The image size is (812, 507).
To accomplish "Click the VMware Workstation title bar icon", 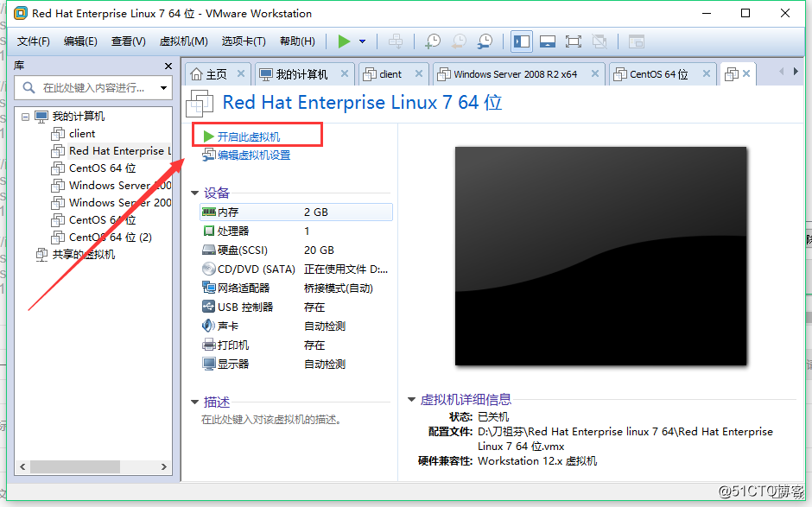I will pyautogui.click(x=20, y=14).
